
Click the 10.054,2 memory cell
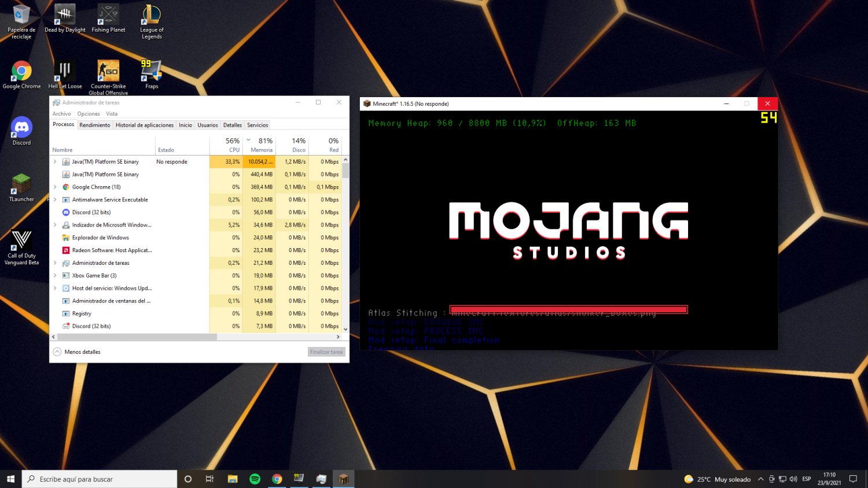(259, 162)
